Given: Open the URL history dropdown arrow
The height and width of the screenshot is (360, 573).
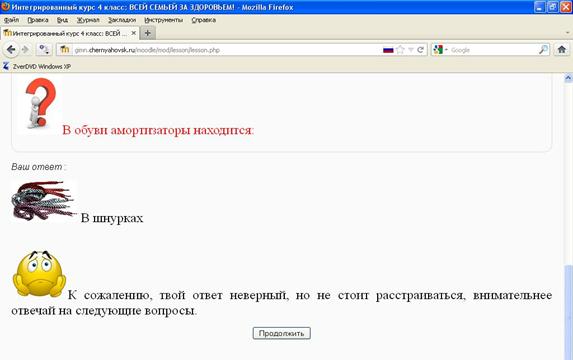Looking at the screenshot, I should (x=411, y=50).
